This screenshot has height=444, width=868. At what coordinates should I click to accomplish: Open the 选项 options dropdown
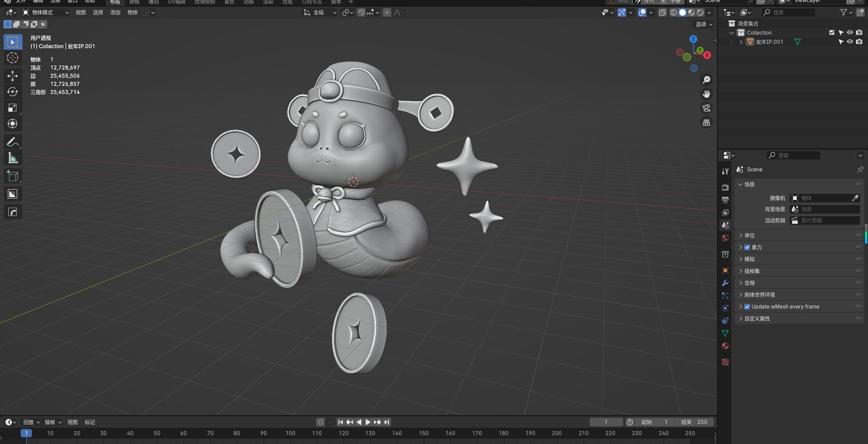click(x=704, y=24)
